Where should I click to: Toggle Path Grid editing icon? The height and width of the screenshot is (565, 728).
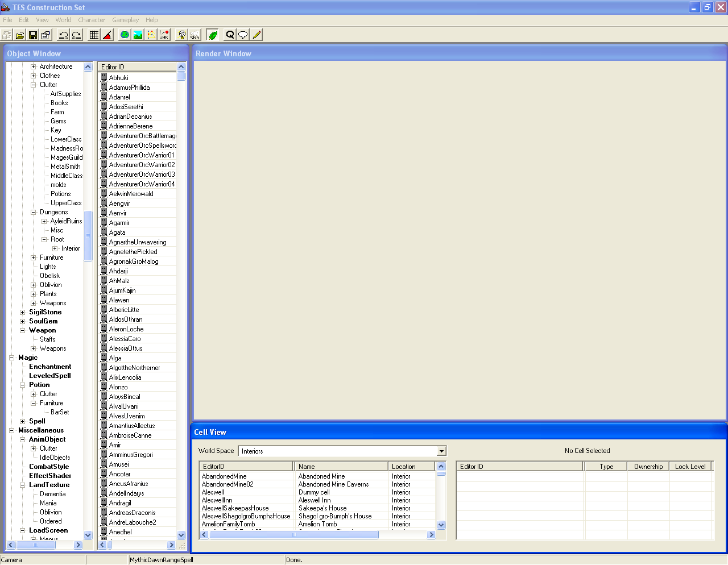pos(151,35)
